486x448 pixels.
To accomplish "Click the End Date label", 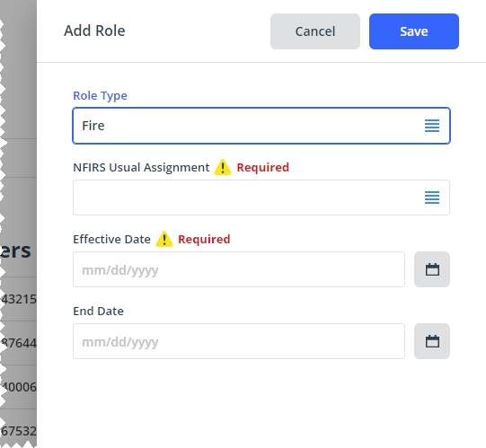I will 98,311.
